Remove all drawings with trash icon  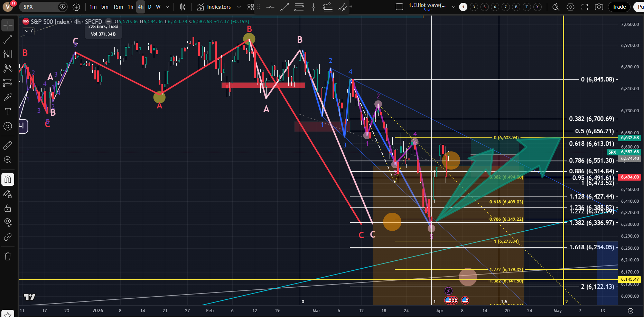pos(8,256)
